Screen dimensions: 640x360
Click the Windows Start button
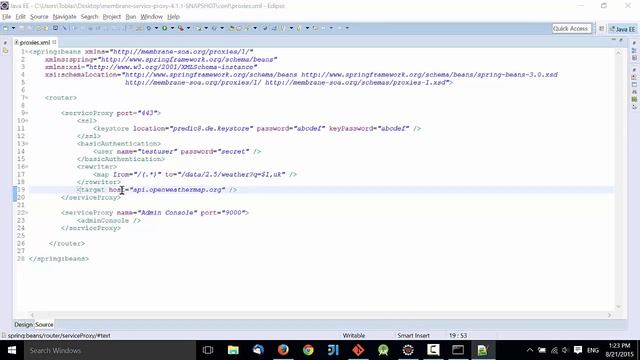12,350
